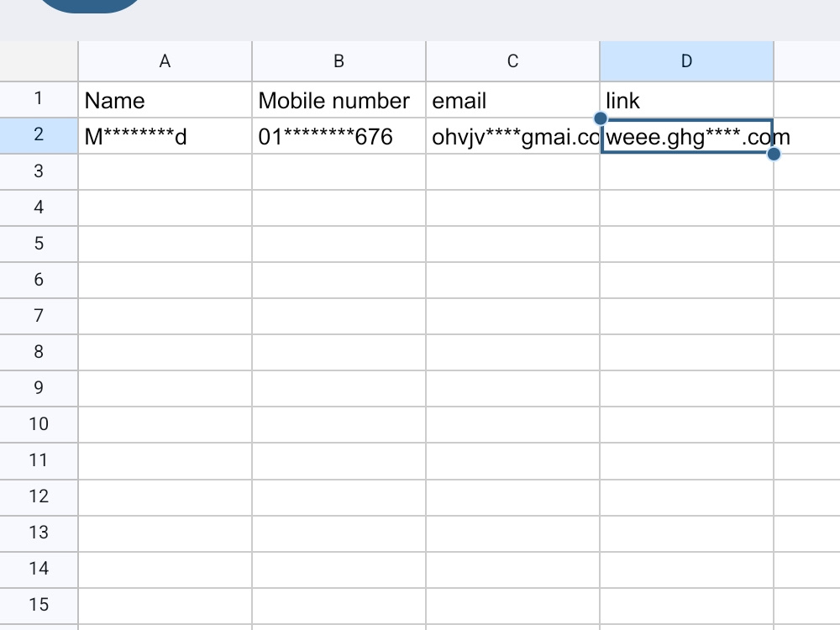
Task: Select empty cell B3
Action: (x=339, y=171)
